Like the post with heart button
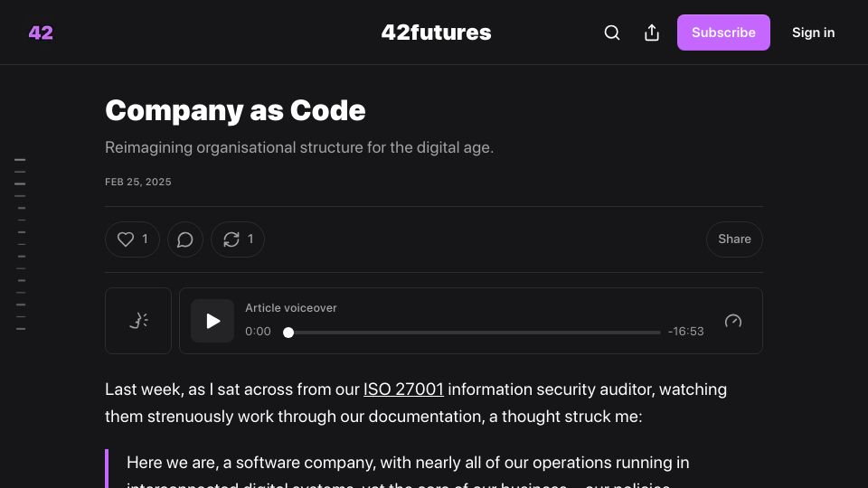 tap(132, 239)
